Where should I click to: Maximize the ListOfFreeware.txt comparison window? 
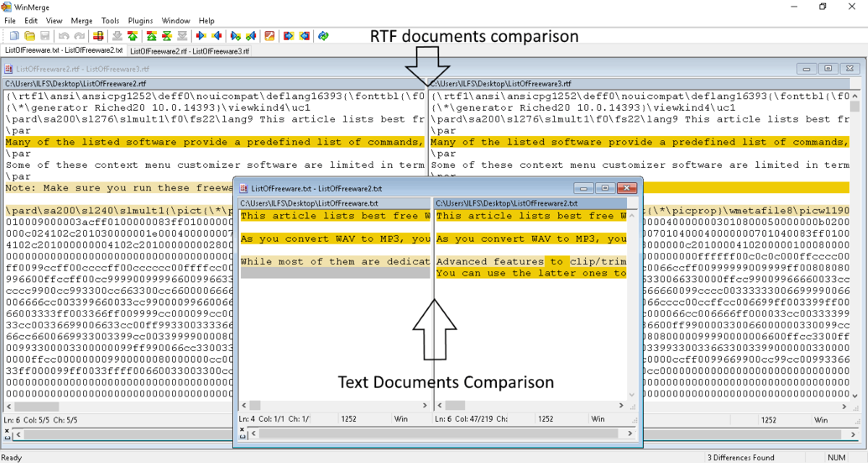605,188
